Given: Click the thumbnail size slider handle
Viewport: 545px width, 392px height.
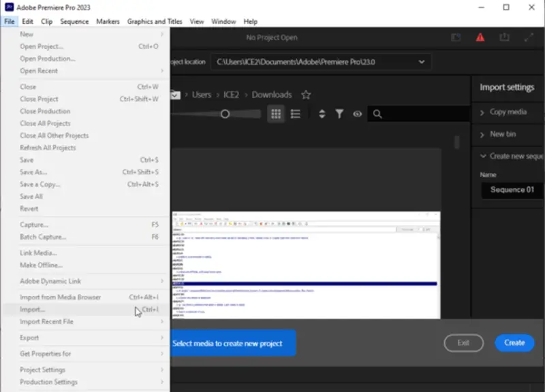Looking at the screenshot, I should click(x=225, y=114).
